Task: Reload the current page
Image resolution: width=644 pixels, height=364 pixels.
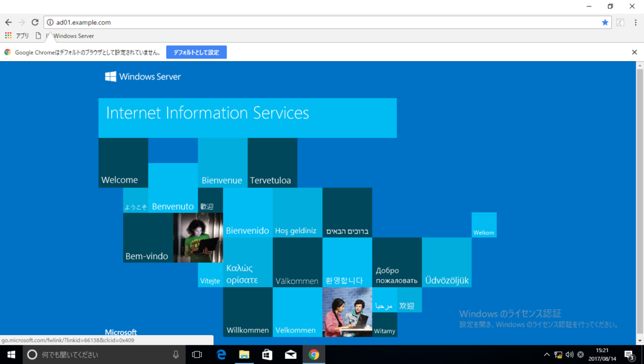Action: coord(35,22)
